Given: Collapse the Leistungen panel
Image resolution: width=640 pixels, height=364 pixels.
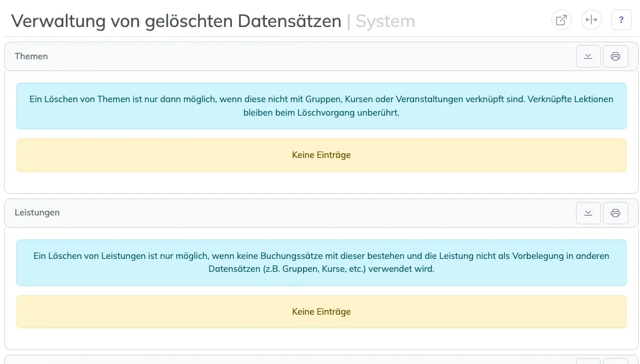Looking at the screenshot, I should (588, 213).
